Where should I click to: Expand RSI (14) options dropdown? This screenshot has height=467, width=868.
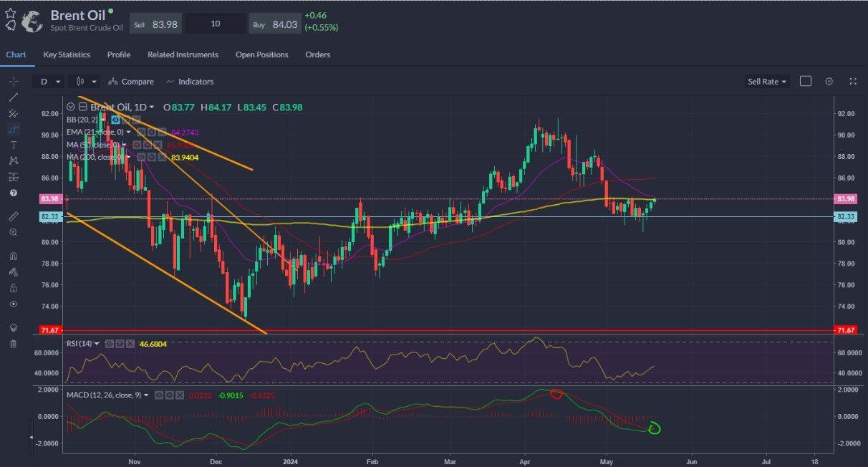click(x=97, y=344)
